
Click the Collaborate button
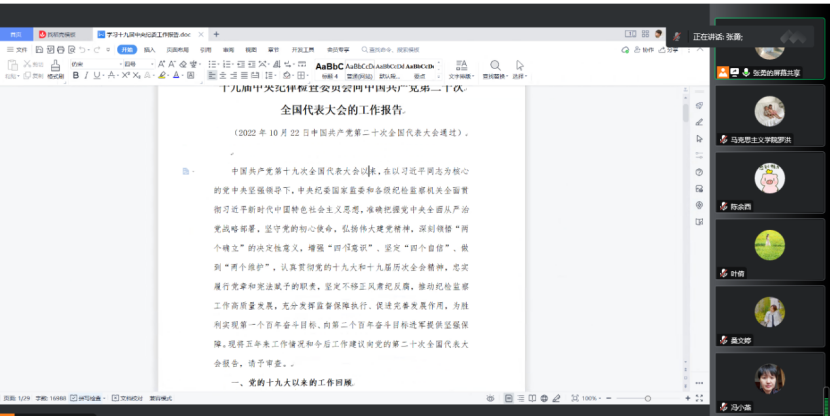pyautogui.click(x=644, y=50)
